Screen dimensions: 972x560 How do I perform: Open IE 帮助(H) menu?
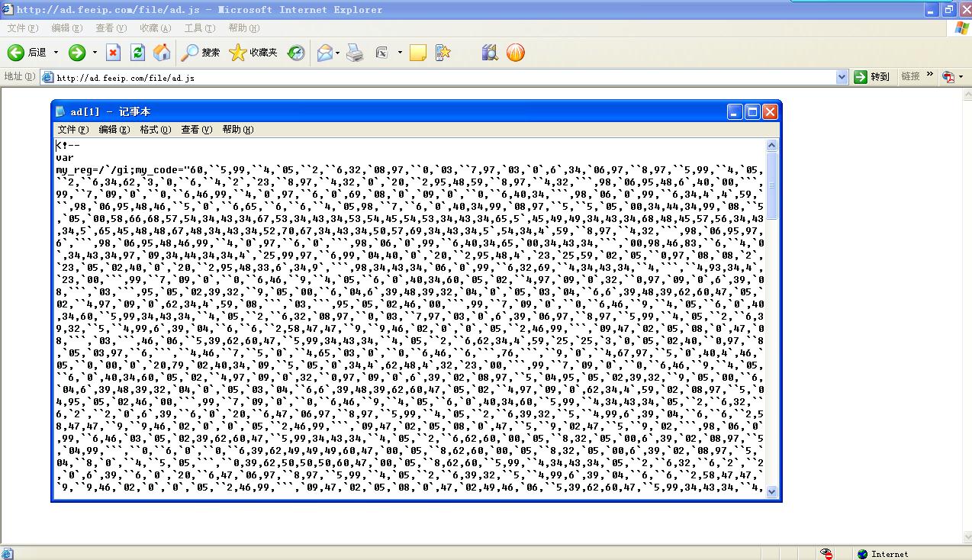[x=244, y=28]
